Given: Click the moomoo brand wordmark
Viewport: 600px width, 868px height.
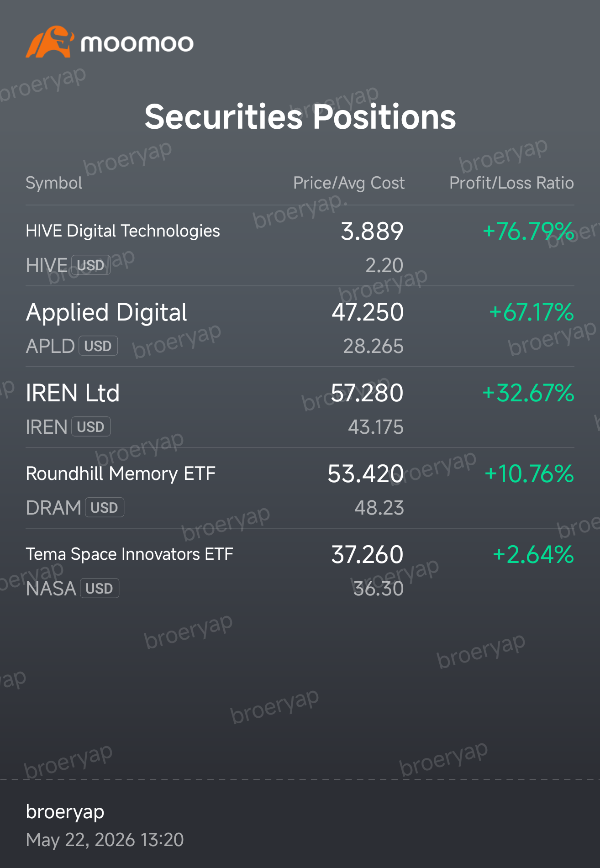Looking at the screenshot, I should click(x=137, y=43).
